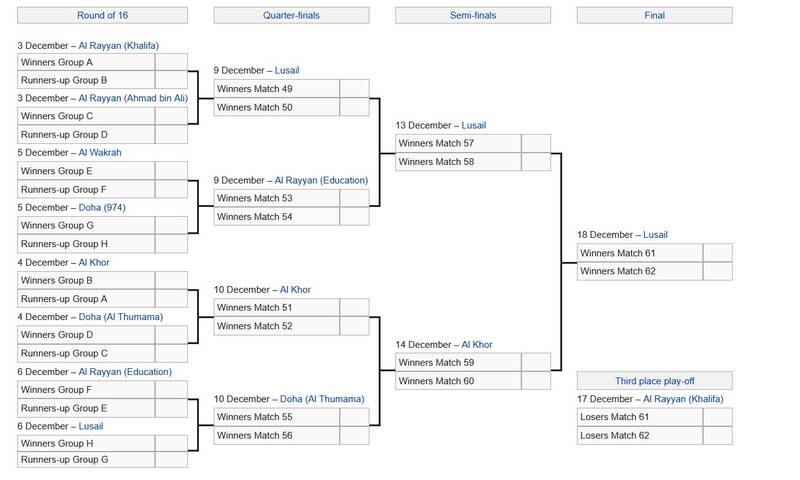The image size is (800, 480).
Task: Click the Al Rayyan (Ahmad bin Ali) link
Action: (148, 98)
